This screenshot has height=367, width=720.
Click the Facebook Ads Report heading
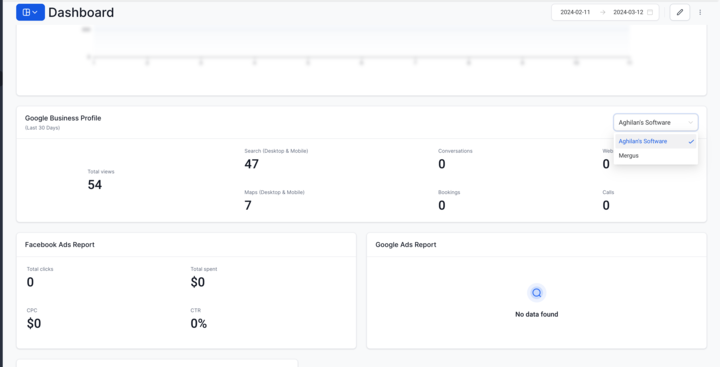(60, 245)
